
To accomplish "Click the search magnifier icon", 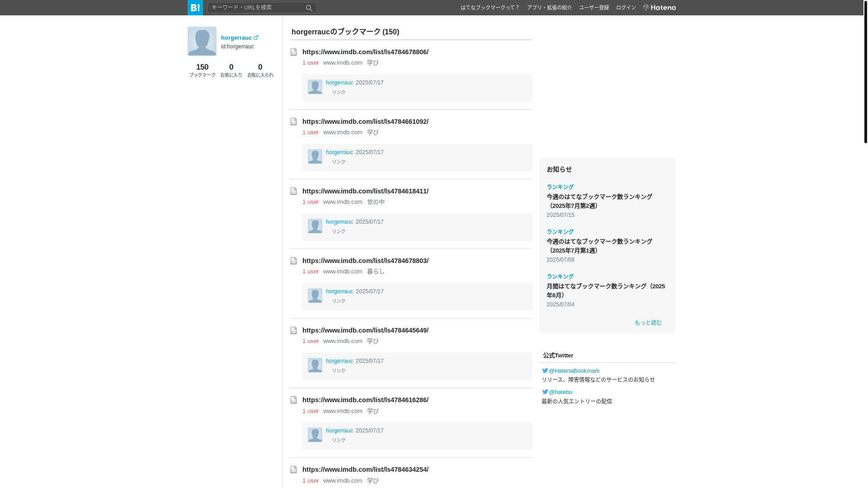I will point(309,8).
